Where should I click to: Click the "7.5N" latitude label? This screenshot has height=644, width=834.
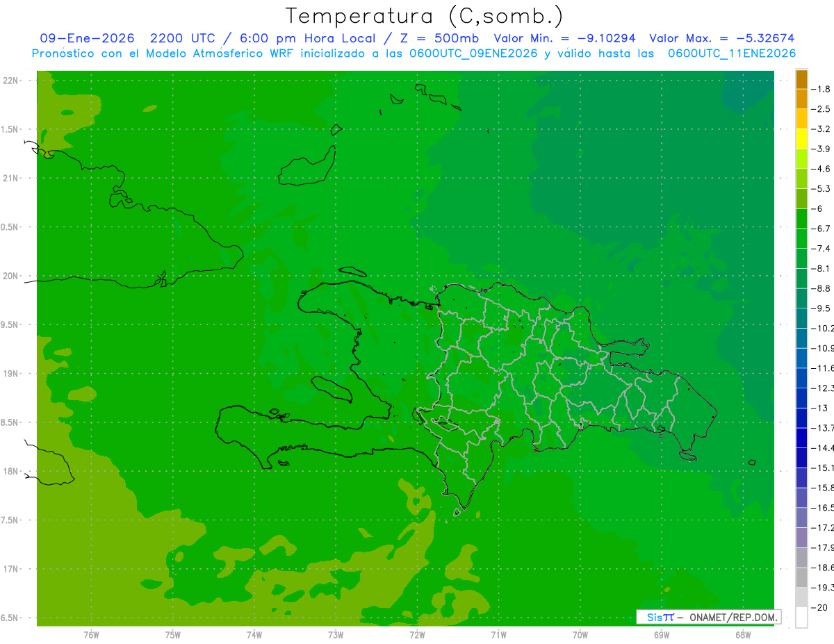(x=9, y=520)
